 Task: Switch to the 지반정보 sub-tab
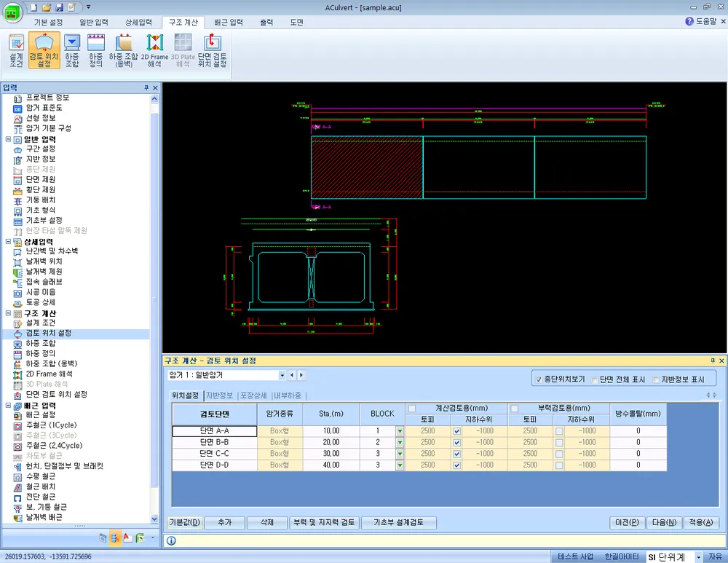pos(219,395)
